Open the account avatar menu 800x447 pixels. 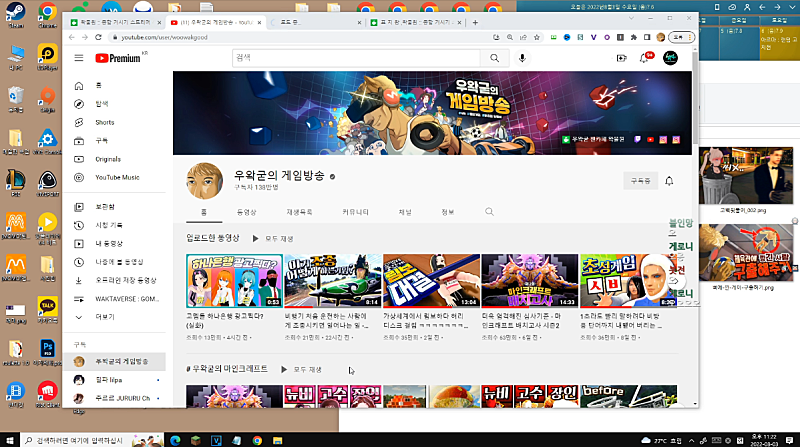670,58
